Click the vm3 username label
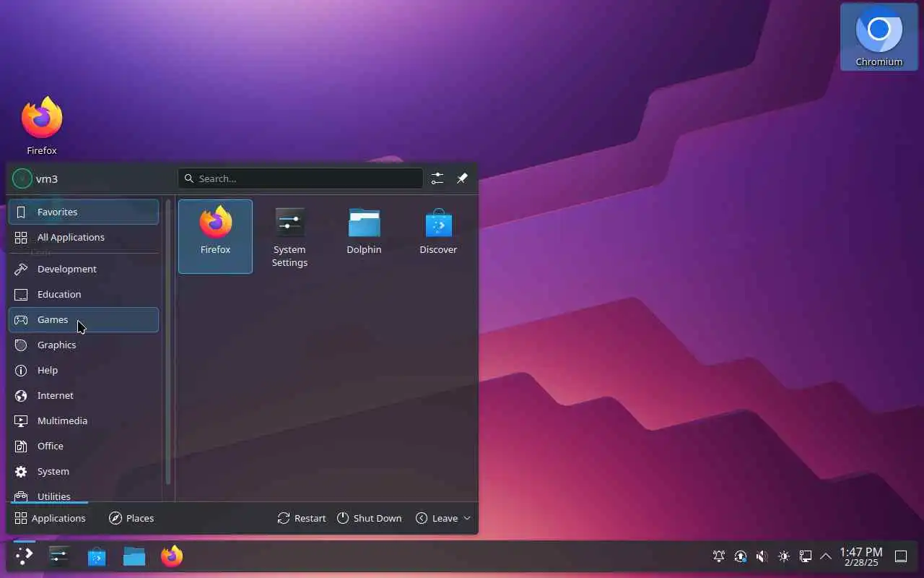924x578 pixels. click(x=47, y=178)
